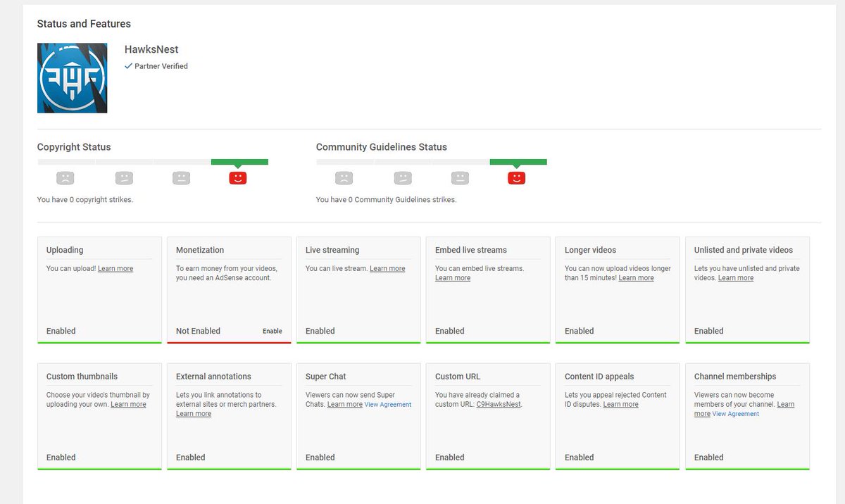Screen dimensions: 845x504
Task: Click the External annotations card title
Action: click(x=213, y=377)
